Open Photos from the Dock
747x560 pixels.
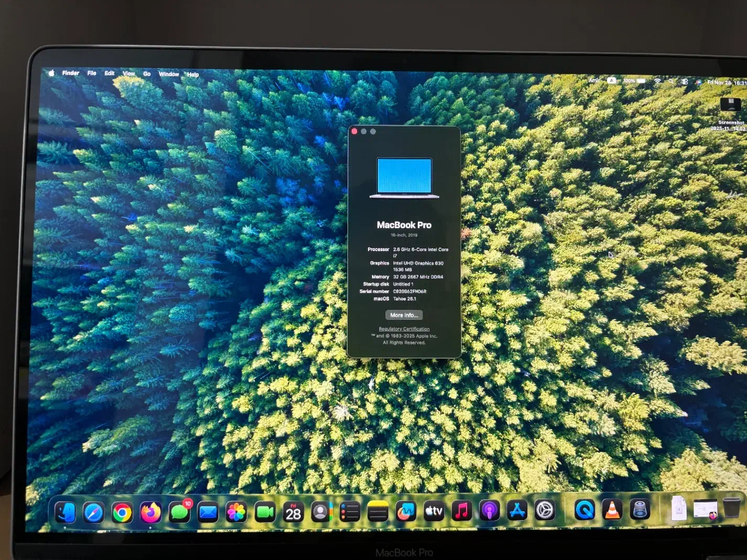pyautogui.click(x=236, y=511)
